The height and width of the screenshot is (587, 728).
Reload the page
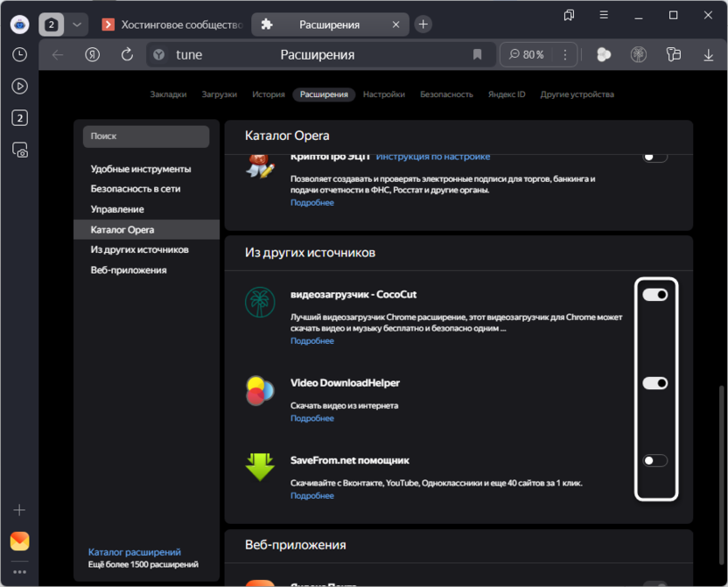127,55
